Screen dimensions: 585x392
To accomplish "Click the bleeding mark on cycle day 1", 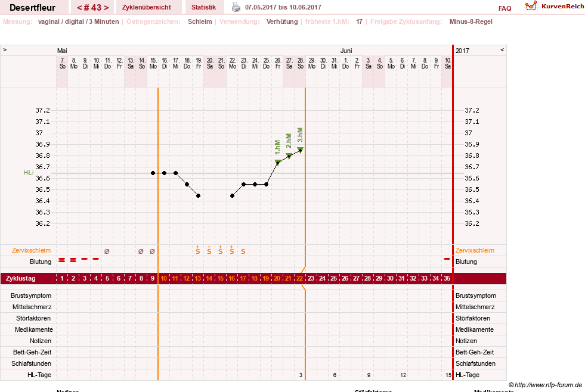I will pos(62,260).
